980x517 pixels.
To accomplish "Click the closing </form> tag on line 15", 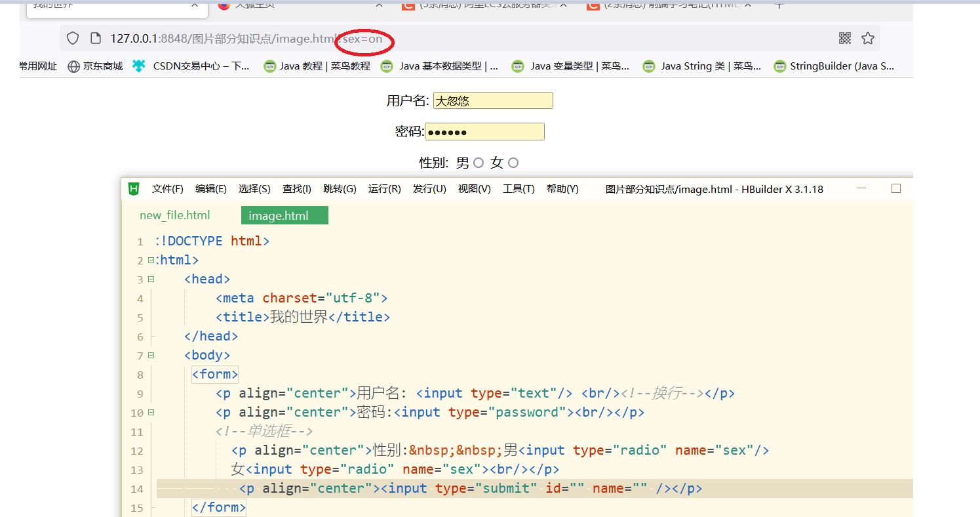I will coord(219,507).
